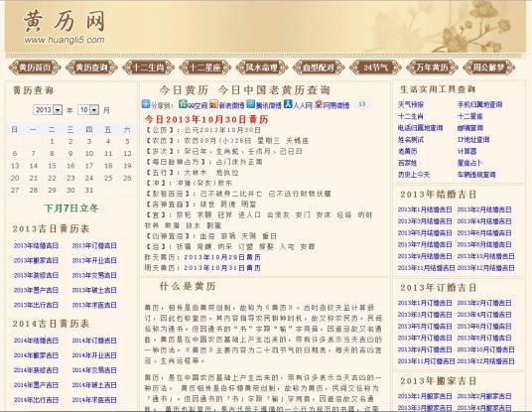Select day 26 in the calendar
Screen dimensions: 532x412
point(127,178)
